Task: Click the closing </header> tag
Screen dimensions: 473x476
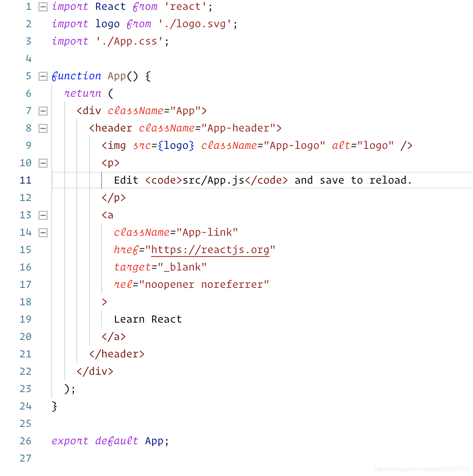Action: [117, 354]
